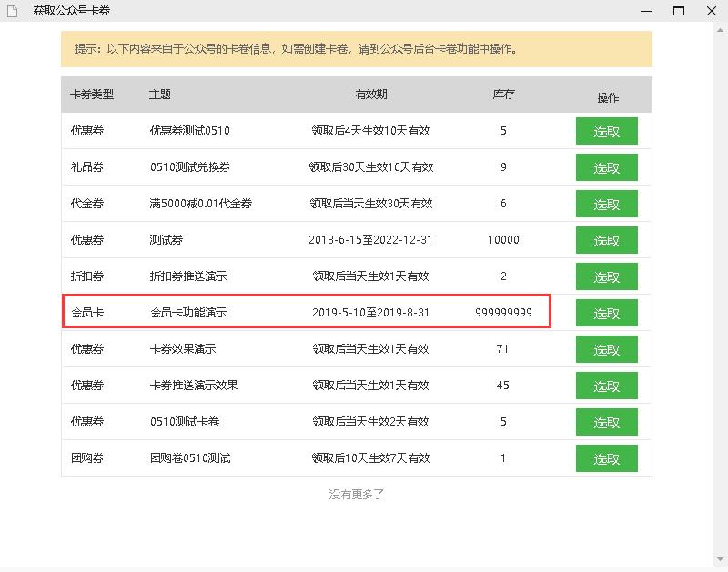Click 选取 for 折扣券推送演示 row

[606, 276]
